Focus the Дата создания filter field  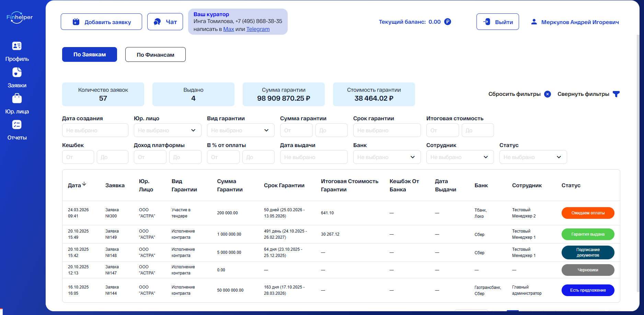point(95,130)
